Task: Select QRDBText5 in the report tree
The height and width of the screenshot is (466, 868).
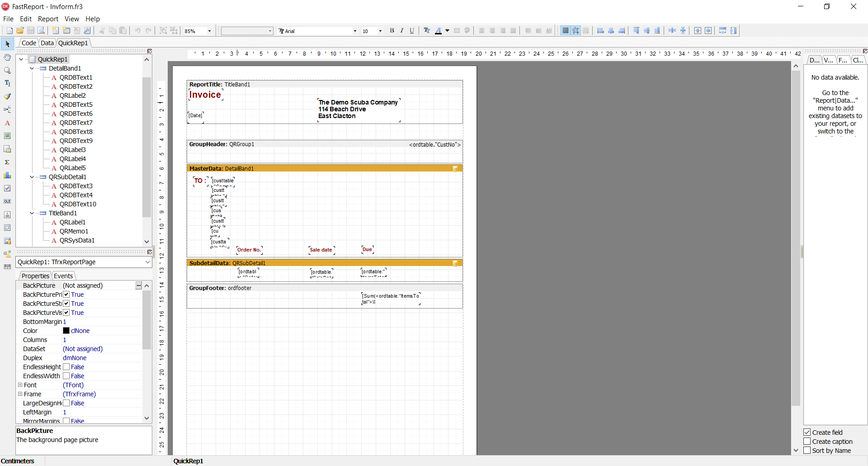Action: (76, 105)
